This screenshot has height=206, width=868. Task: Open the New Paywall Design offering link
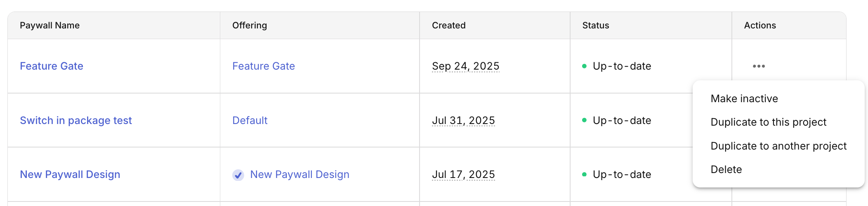coord(300,175)
